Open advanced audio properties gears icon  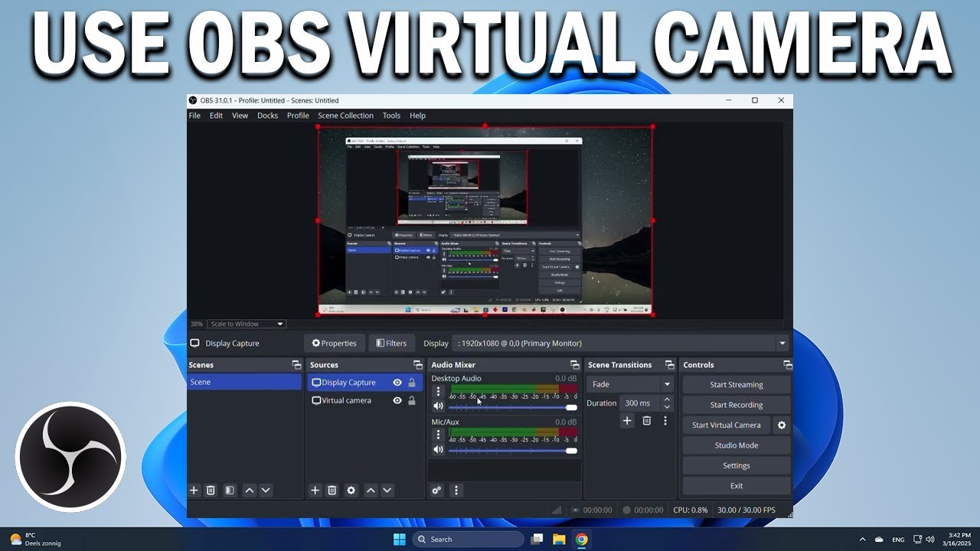point(436,491)
